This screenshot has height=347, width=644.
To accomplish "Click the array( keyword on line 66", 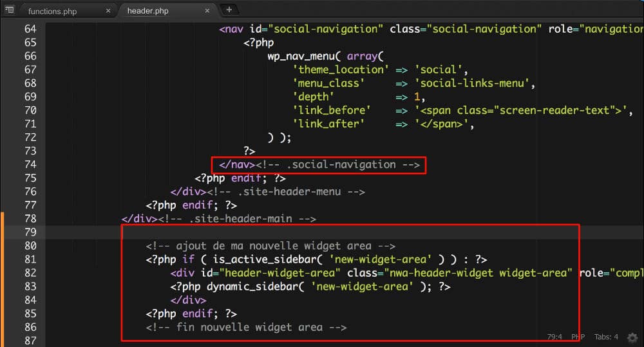I will (x=365, y=56).
